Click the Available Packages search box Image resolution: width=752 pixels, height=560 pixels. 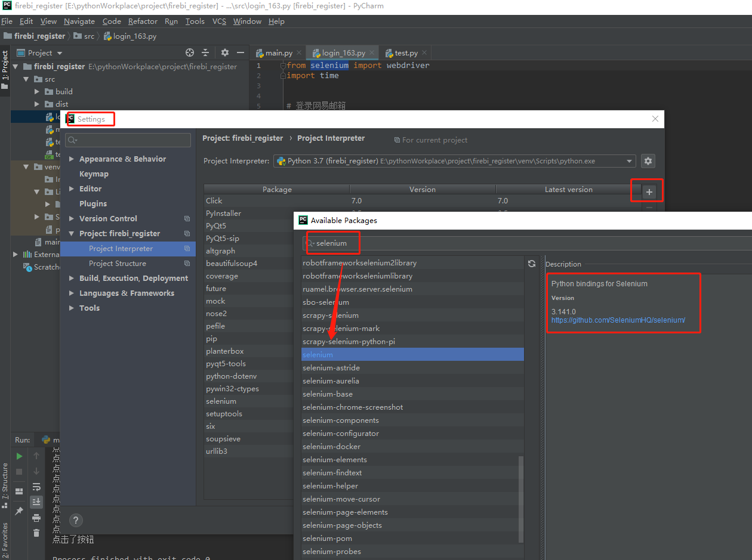click(528, 243)
